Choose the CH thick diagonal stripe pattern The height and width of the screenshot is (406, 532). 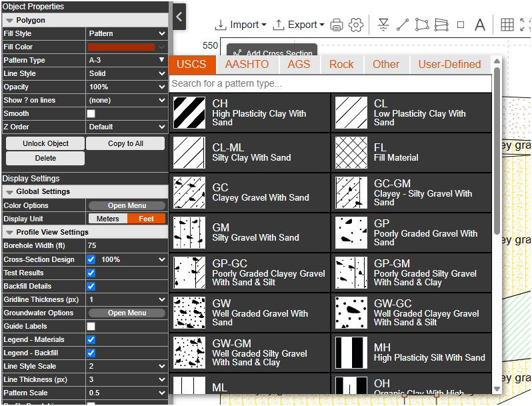[189, 113]
